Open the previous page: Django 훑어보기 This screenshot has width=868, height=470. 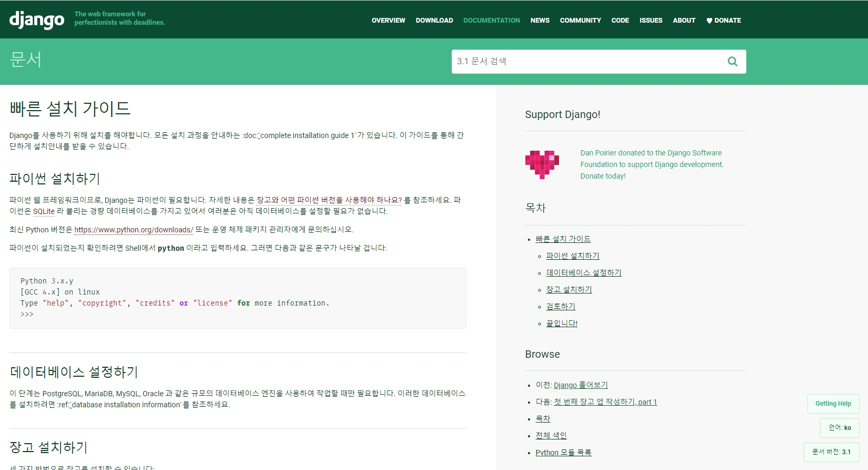581,385
